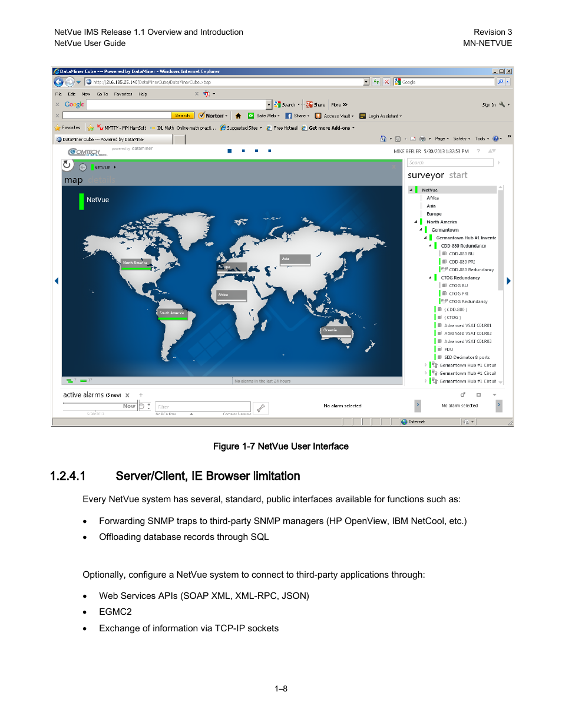This screenshot has width=562, height=728.
Task: Click the Oceania region label on map
Action: point(336,331)
